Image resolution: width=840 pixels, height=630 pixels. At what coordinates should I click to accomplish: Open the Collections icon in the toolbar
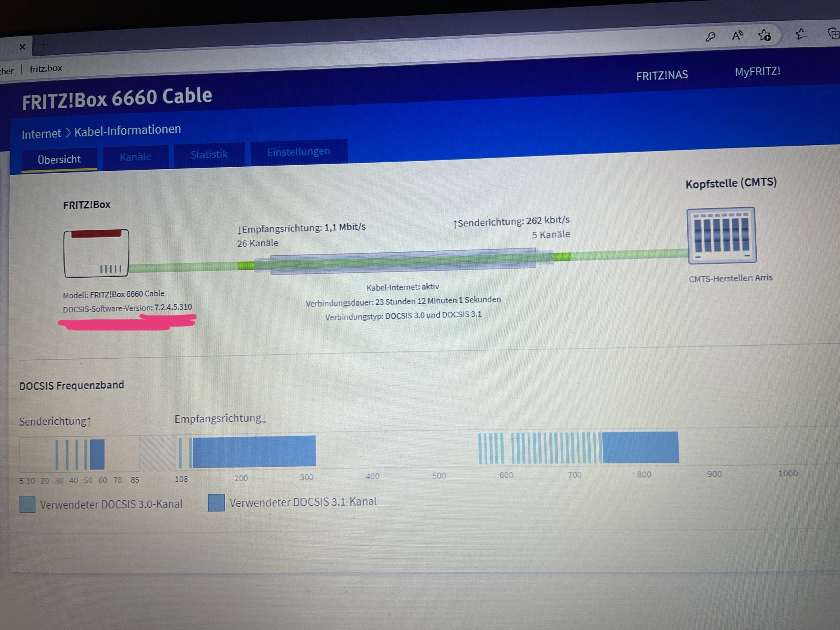[x=833, y=34]
